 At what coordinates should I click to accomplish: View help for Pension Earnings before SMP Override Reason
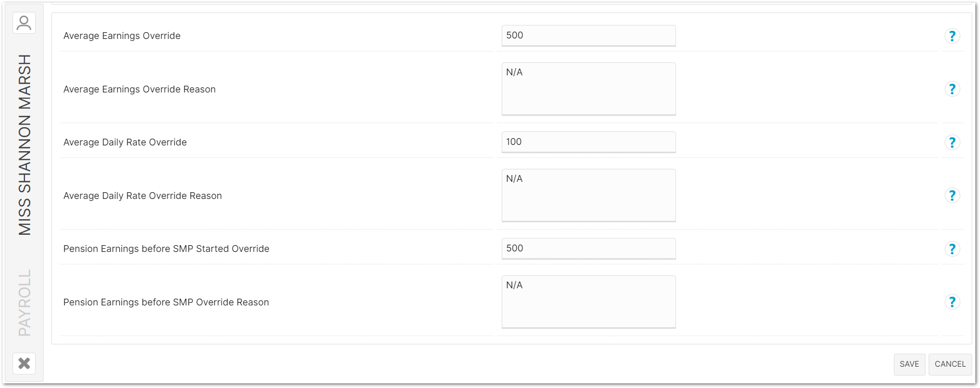click(x=952, y=302)
